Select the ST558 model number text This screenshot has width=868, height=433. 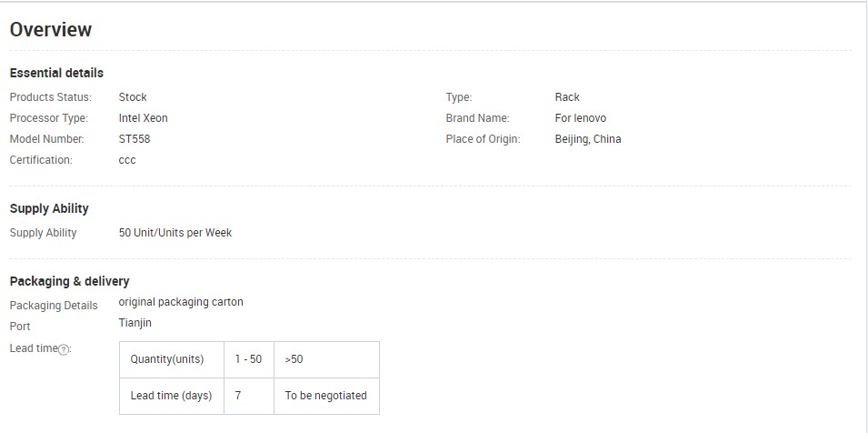coord(135,139)
